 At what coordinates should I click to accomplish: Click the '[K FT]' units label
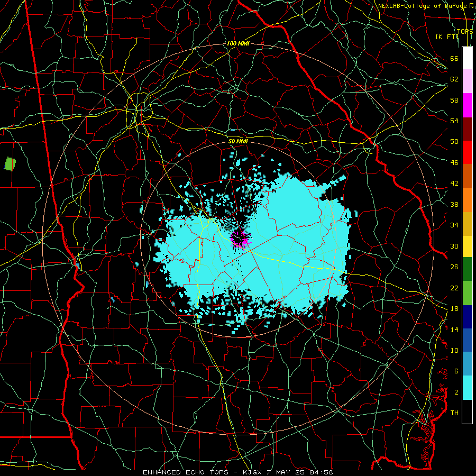pos(447,36)
